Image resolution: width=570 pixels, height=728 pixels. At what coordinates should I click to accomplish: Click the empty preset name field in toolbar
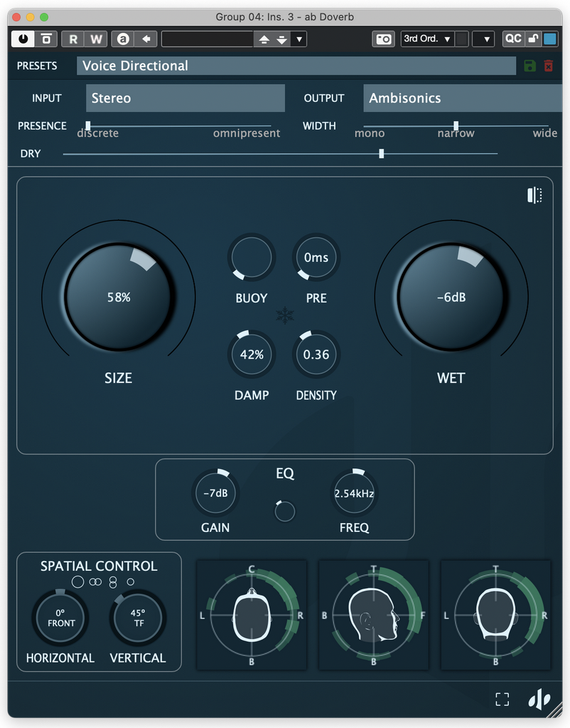[207, 39]
